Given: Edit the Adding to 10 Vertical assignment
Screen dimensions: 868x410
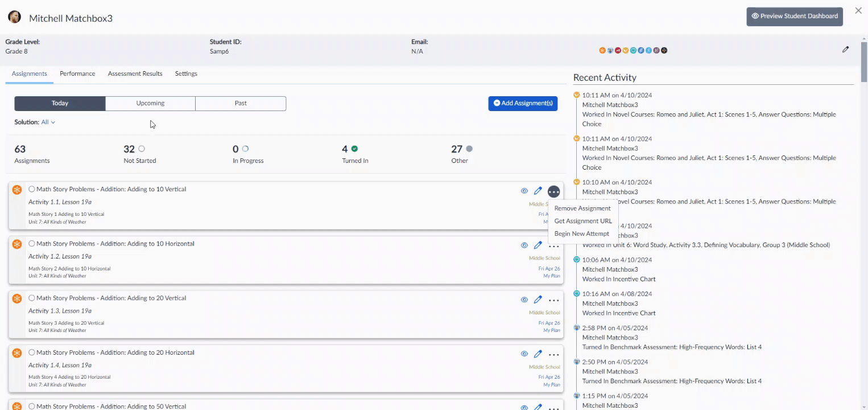Looking at the screenshot, I should (x=538, y=191).
